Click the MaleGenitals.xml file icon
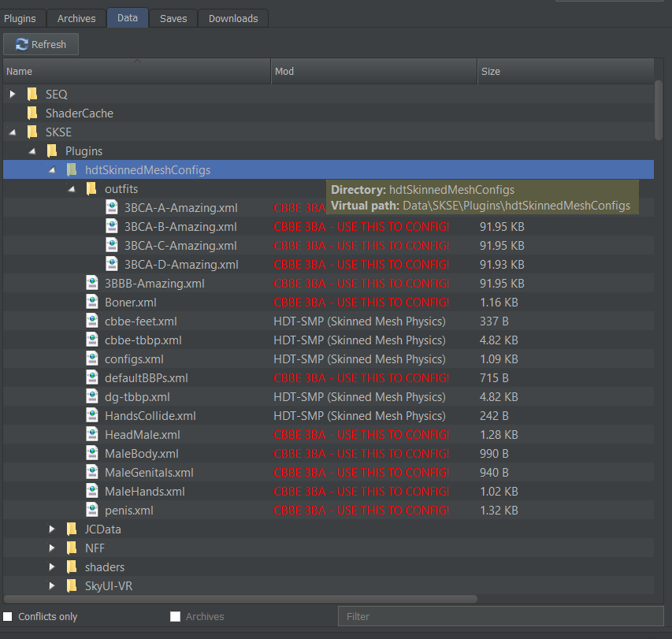This screenshot has height=639, width=672. (92, 471)
